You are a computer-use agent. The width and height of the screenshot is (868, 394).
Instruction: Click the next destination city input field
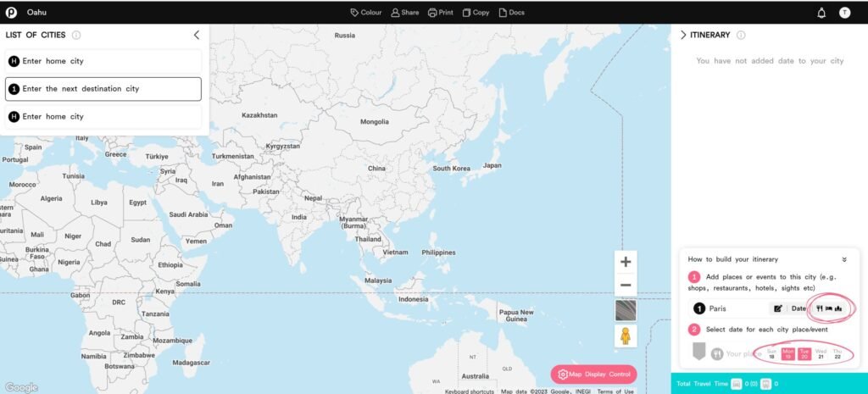(103, 89)
